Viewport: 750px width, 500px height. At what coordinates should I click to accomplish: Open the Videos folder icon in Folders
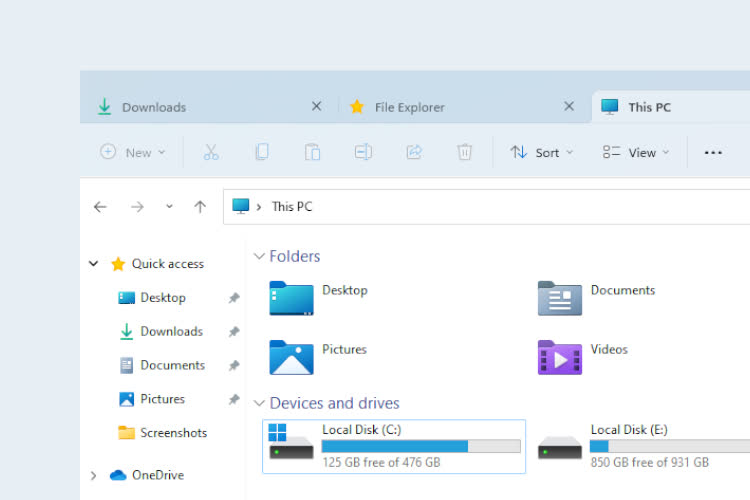point(560,357)
